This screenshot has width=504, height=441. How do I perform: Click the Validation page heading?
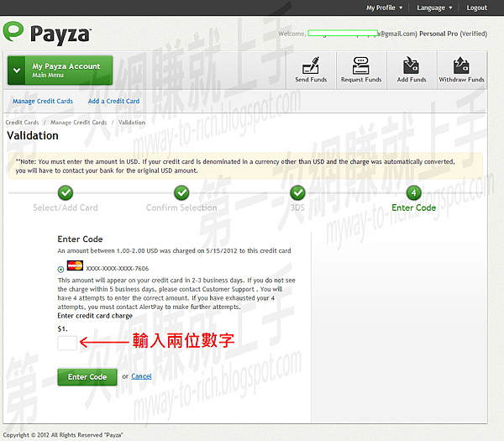33,135
